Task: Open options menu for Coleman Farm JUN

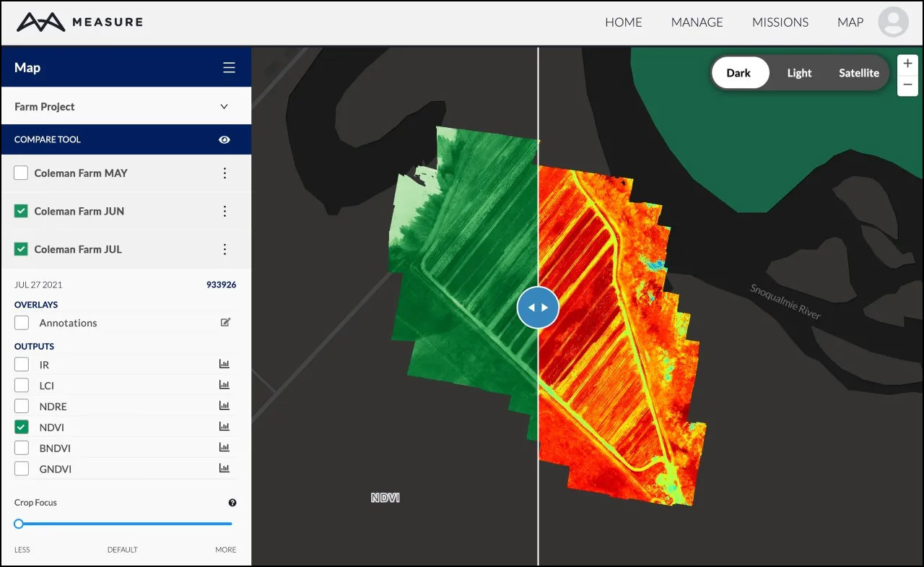Action: (x=225, y=212)
